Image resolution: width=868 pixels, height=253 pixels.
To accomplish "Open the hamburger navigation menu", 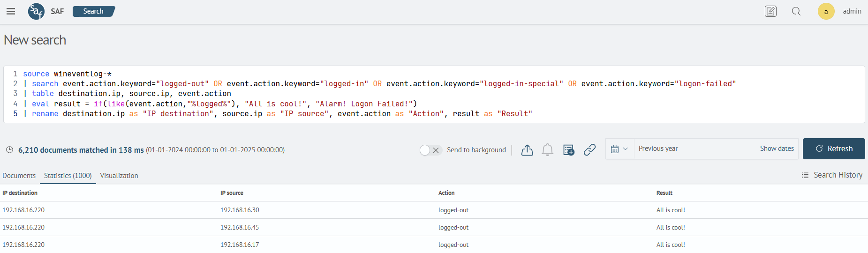I will pos(11,11).
